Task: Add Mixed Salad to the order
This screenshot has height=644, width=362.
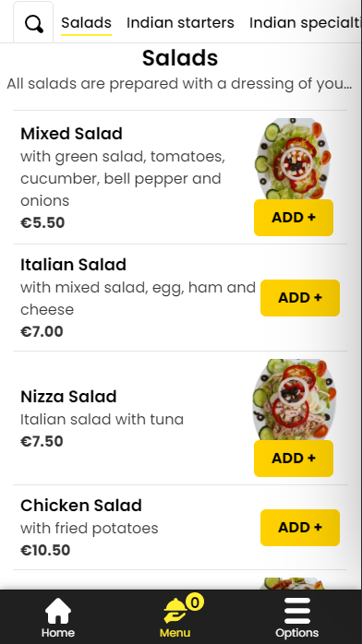Action: 294,218
